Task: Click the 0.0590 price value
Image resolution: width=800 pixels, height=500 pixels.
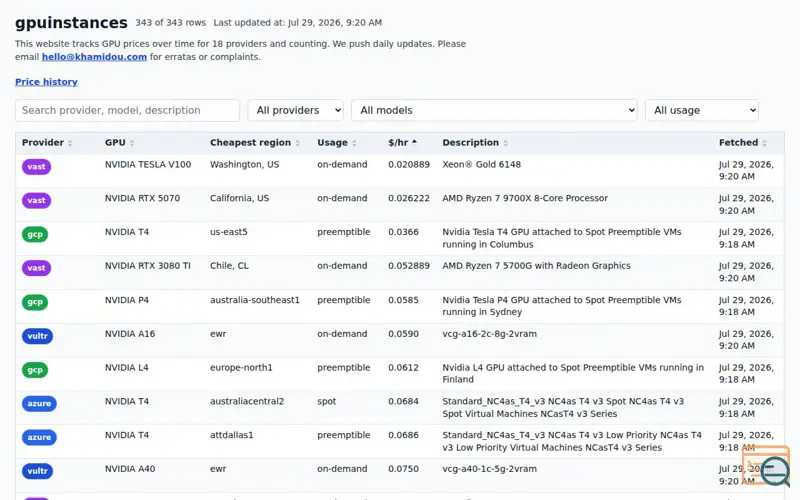Action: (403, 334)
